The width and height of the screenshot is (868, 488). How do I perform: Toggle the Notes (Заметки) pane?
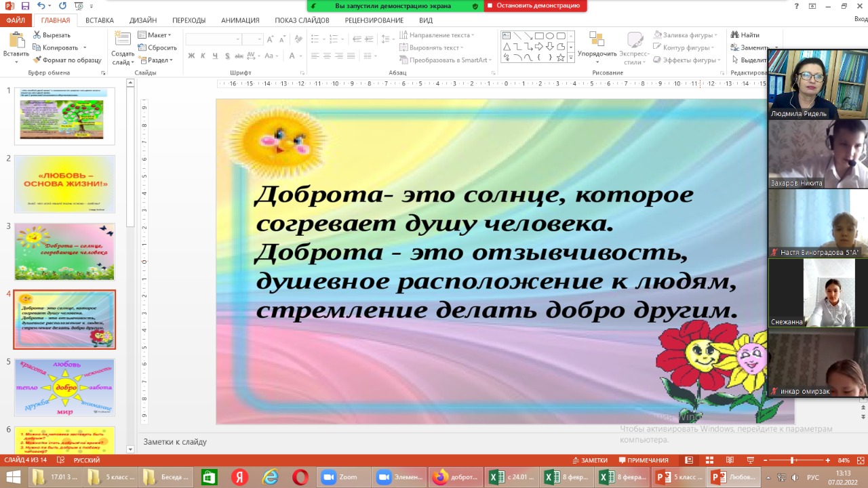pos(589,461)
